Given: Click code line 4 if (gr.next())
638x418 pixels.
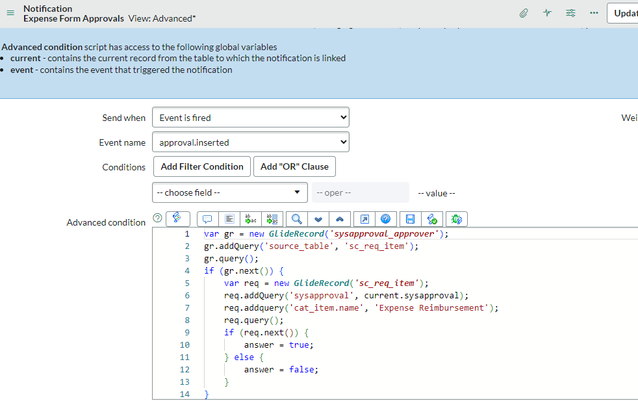Looking at the screenshot, I should [x=244, y=271].
